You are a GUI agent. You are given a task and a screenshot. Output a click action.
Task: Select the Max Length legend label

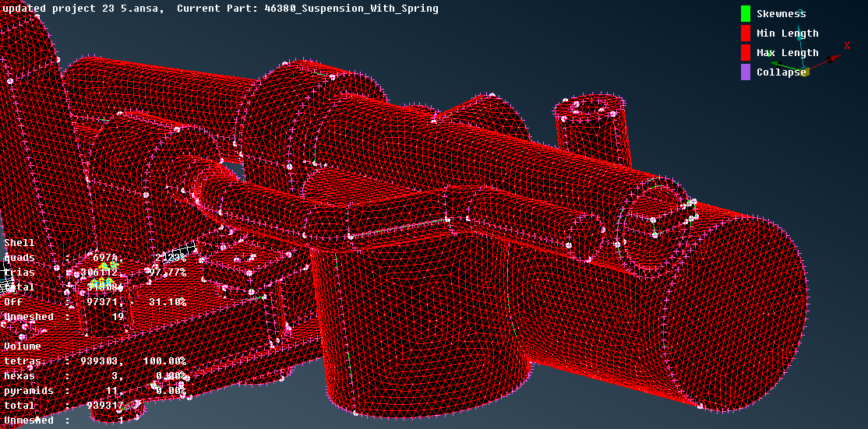787,53
